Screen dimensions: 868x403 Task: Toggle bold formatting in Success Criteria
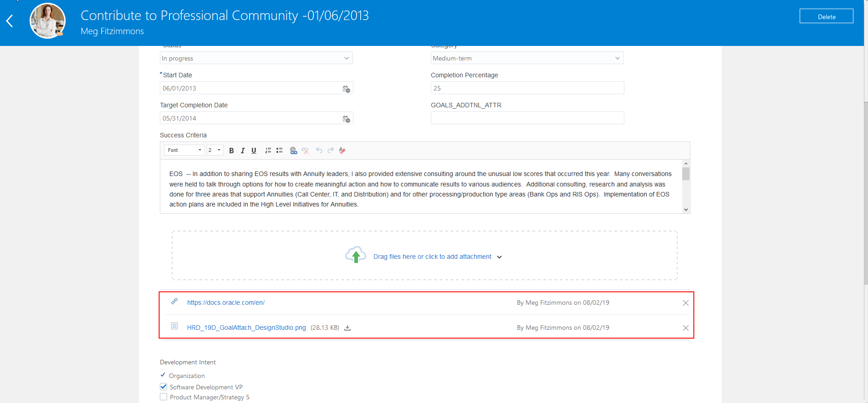231,151
